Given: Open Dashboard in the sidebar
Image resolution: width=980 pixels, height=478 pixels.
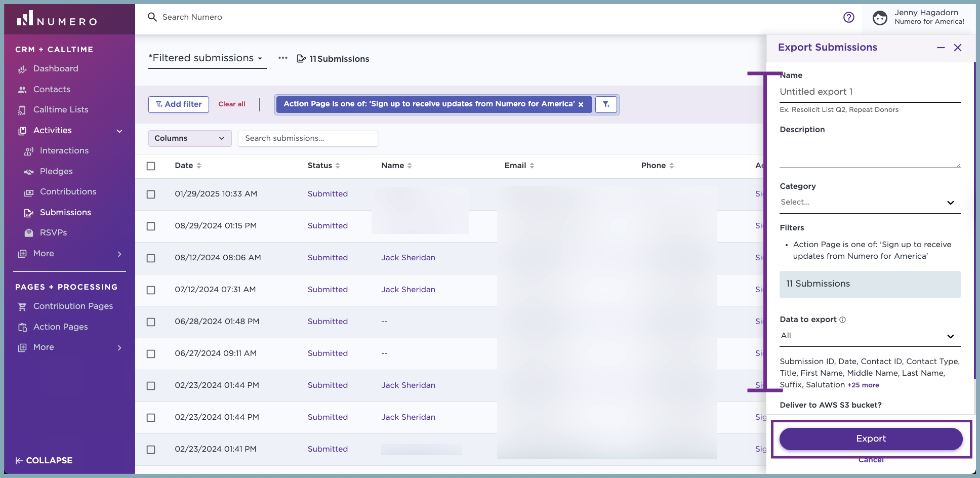Looking at the screenshot, I should click(56, 69).
